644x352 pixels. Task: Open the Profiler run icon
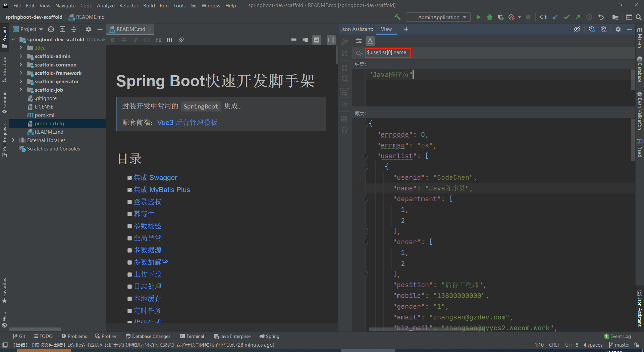[x=512, y=17]
